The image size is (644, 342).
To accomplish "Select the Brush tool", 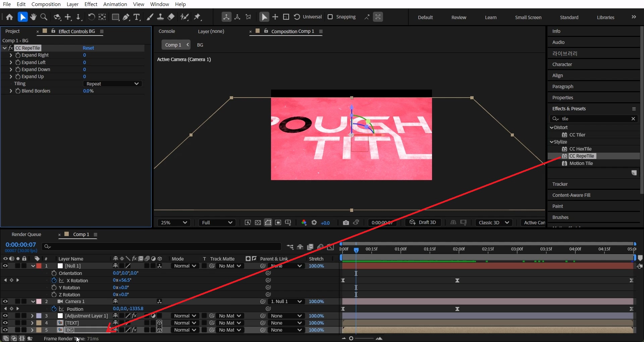I will [x=150, y=17].
